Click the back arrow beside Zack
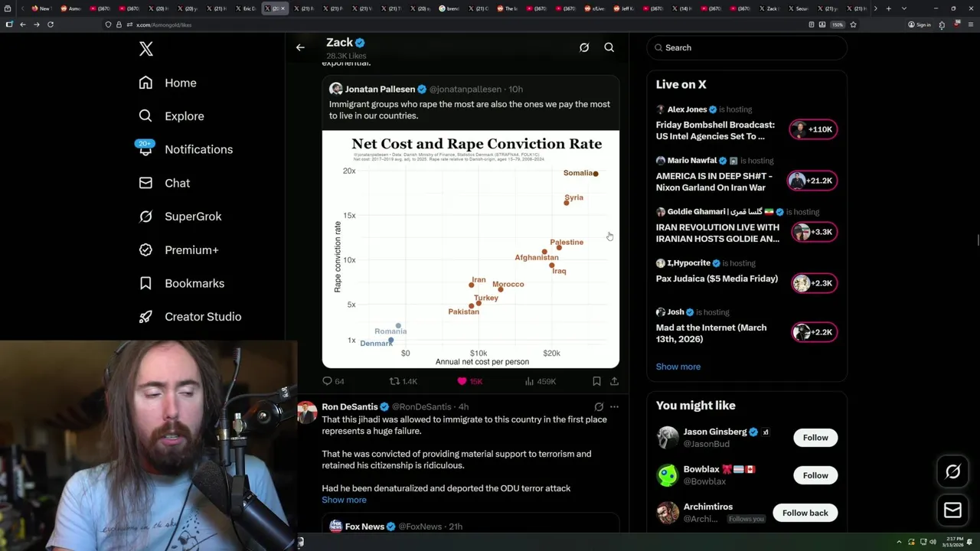The image size is (980, 551). pyautogui.click(x=300, y=47)
